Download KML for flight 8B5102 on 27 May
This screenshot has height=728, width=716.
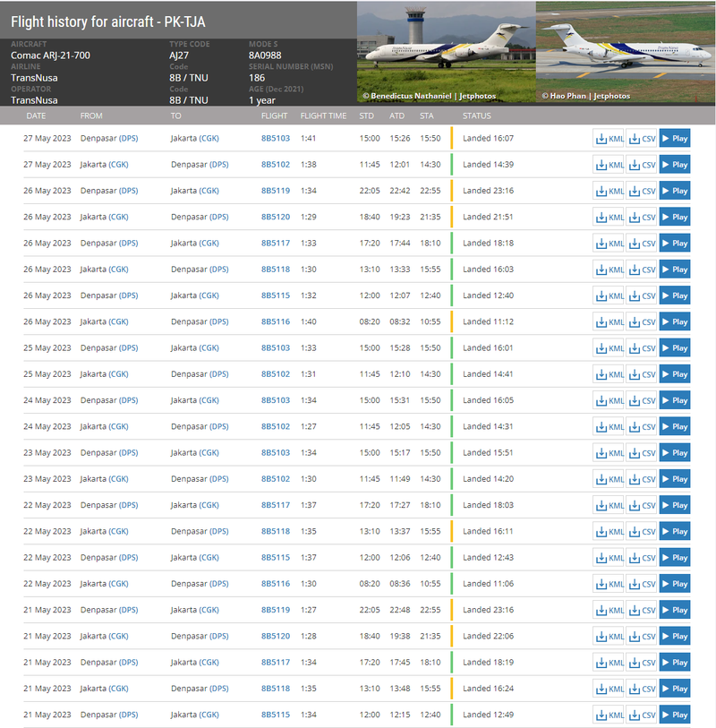click(609, 165)
